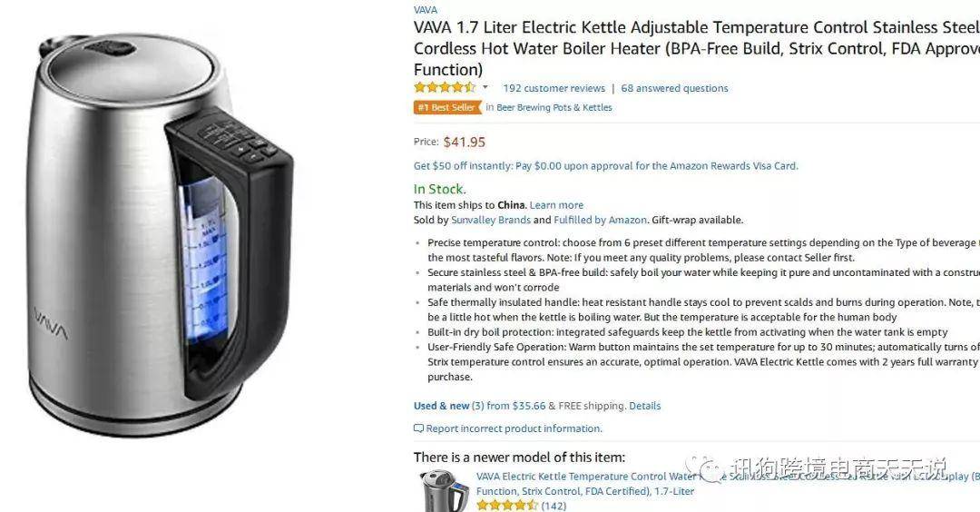Click the #1 Best Seller badge
980x512 pixels.
(447, 107)
